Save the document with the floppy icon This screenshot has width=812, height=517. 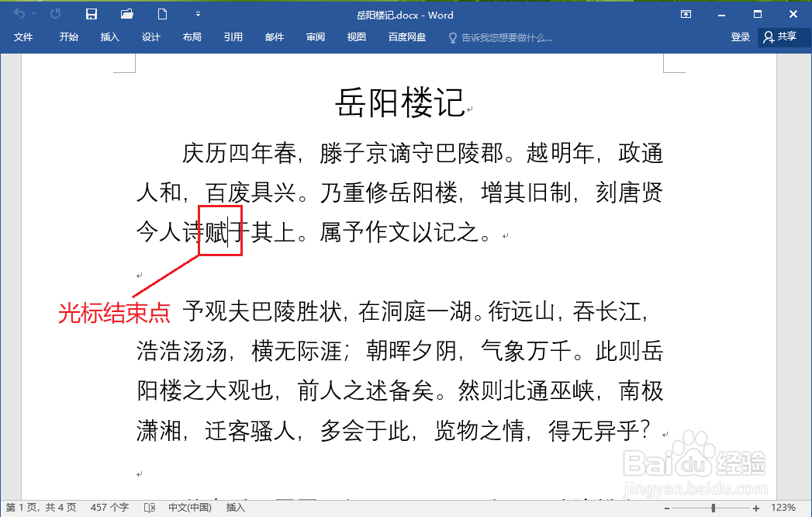(x=92, y=14)
